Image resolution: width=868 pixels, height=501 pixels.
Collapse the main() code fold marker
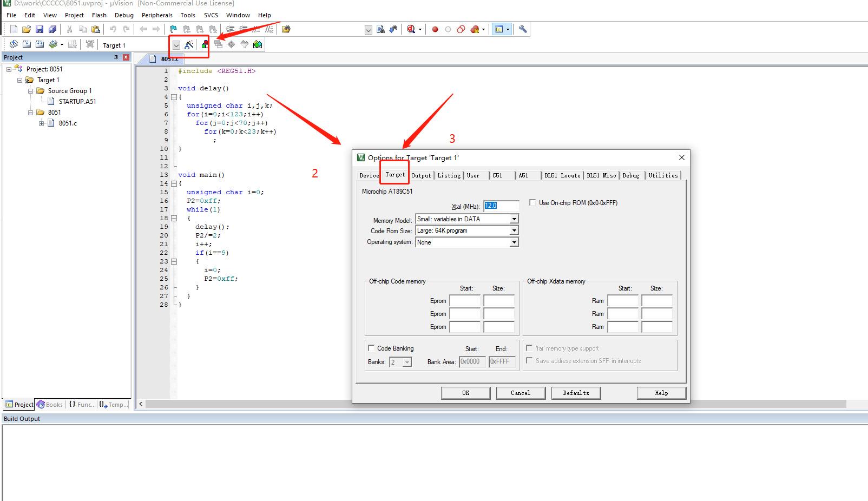(x=174, y=183)
